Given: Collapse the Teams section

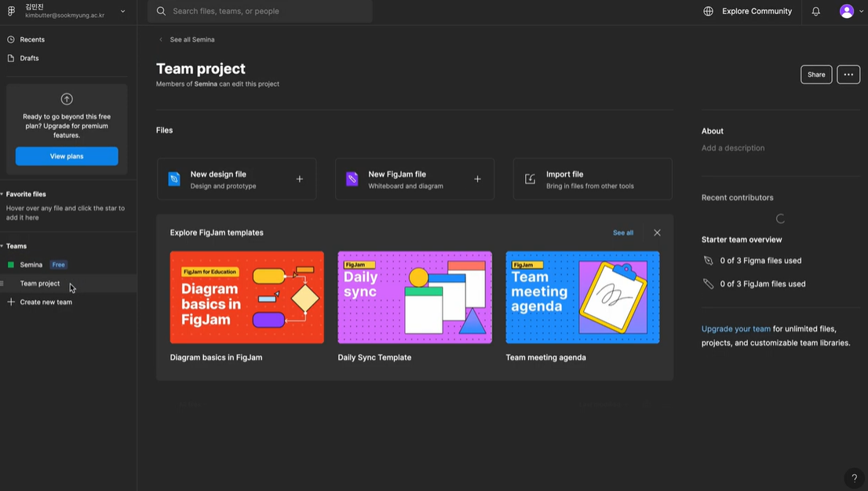Looking at the screenshot, I should (2, 246).
